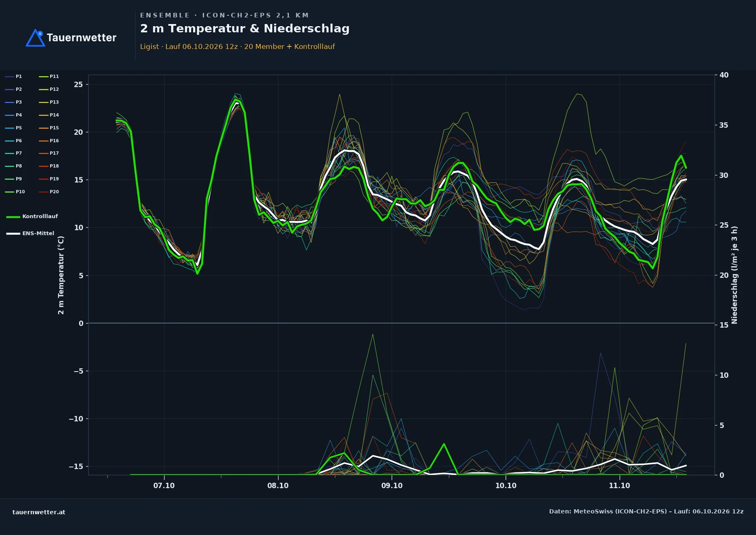Select the P5 legend entry
The height and width of the screenshot is (535, 756).
(14, 128)
